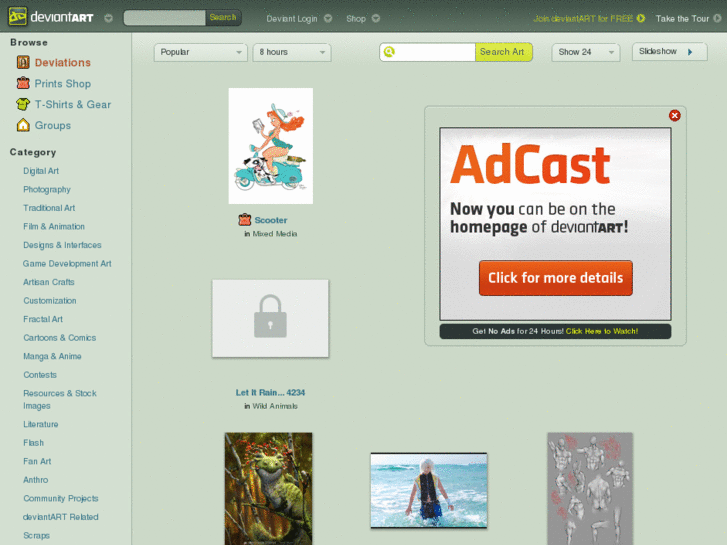This screenshot has width=727, height=545.
Task: Open Mixed Media category link under Scooter
Action: coord(274,234)
